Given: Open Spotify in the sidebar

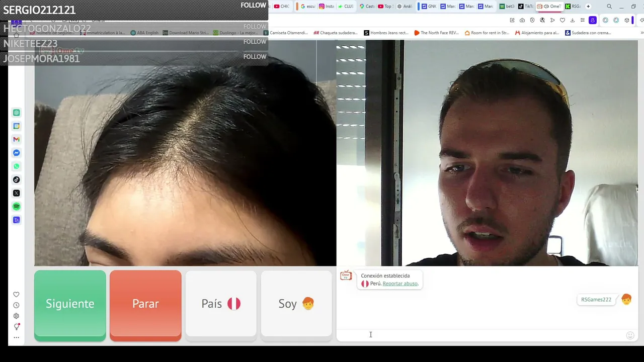Looking at the screenshot, I should pyautogui.click(x=17, y=207).
